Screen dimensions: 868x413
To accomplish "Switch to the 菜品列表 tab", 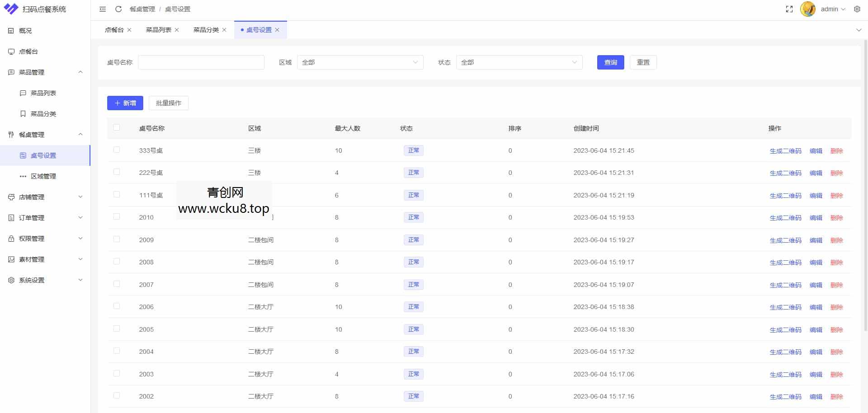I will pyautogui.click(x=158, y=29).
